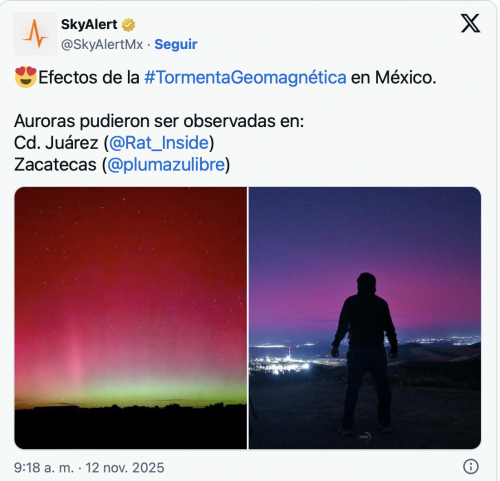The width and height of the screenshot is (500, 481).
Task: Click the 'Efectos de la' tweet text
Action: (89, 77)
